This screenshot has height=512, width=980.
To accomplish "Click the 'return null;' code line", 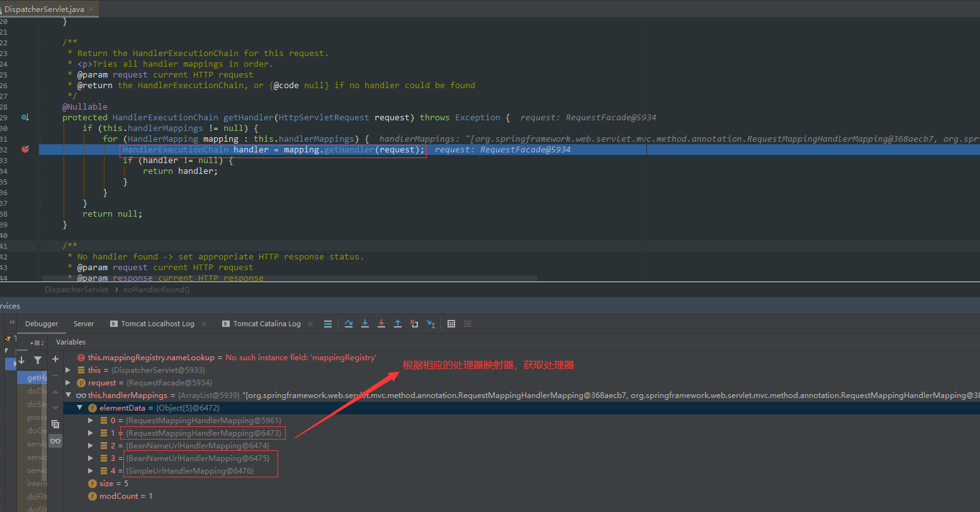I will pos(112,213).
